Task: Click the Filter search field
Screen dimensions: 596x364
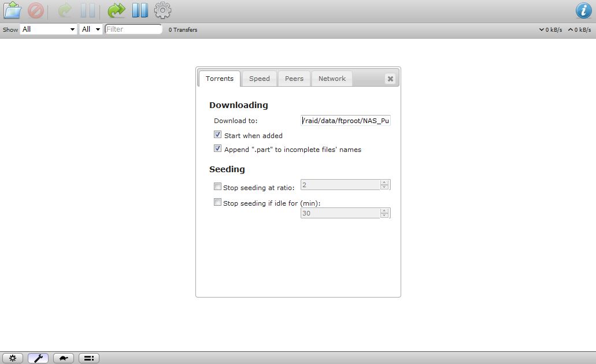Action: coord(134,29)
